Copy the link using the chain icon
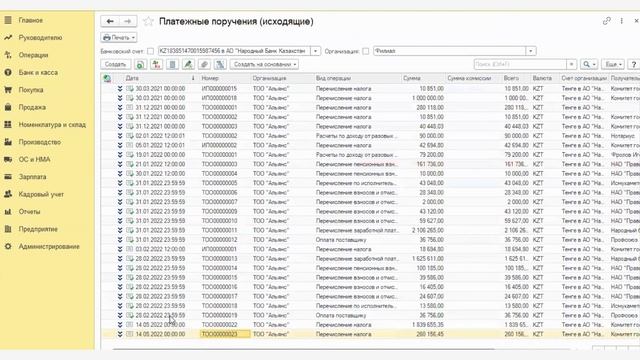The width and height of the screenshot is (640, 360). tap(607, 21)
